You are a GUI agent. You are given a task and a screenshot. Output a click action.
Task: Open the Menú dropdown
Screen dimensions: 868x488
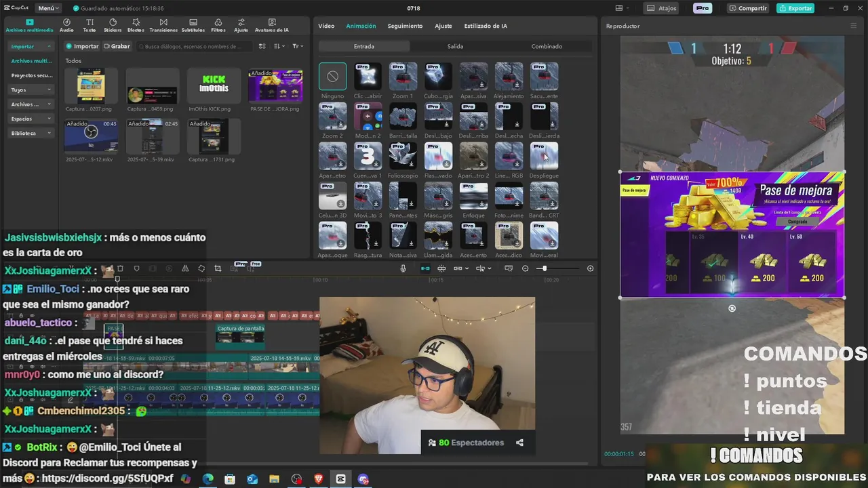[x=47, y=8]
